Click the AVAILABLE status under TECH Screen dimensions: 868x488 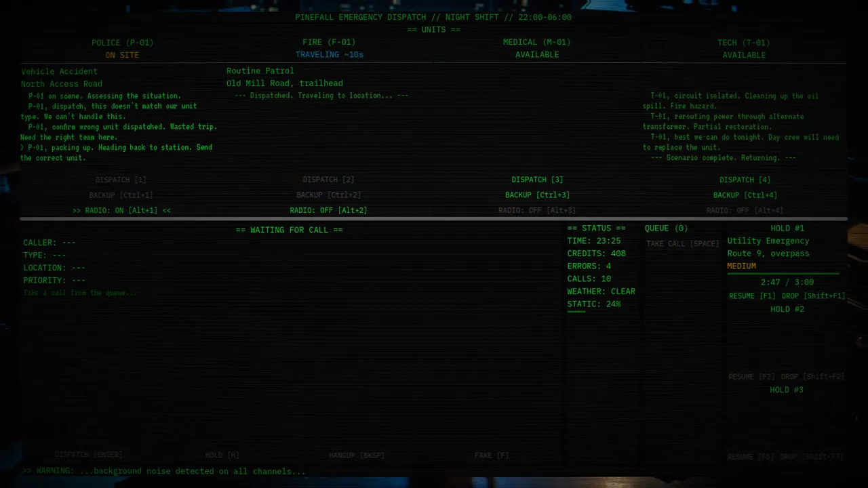tap(744, 56)
